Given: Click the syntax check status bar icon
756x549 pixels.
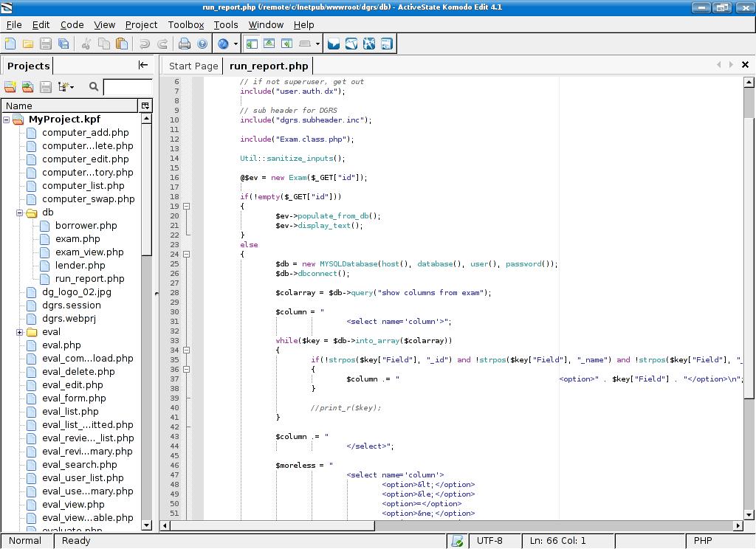Looking at the screenshot, I should [x=458, y=541].
